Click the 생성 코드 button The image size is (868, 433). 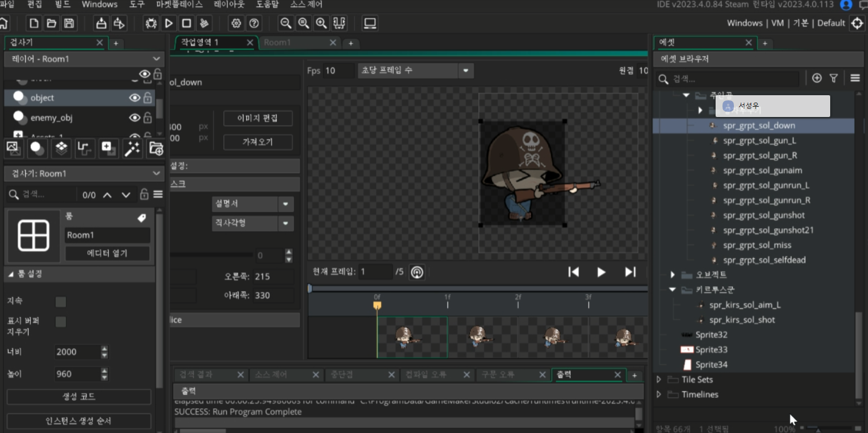[79, 397]
